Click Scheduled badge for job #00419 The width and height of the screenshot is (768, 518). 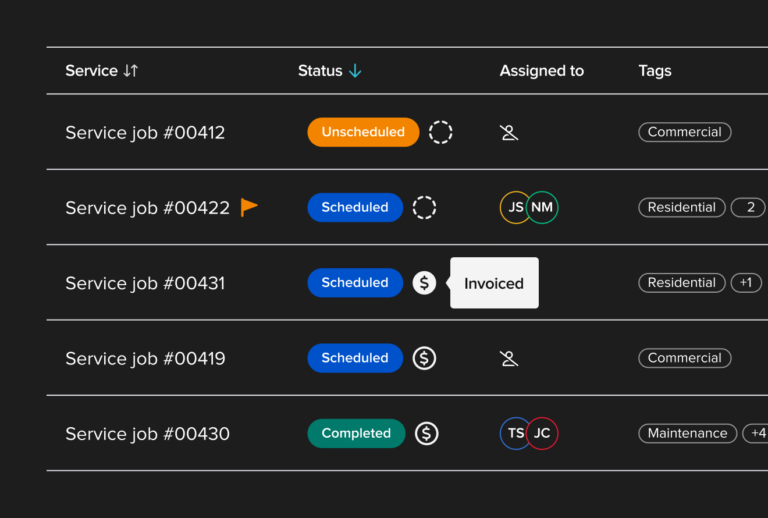click(355, 358)
